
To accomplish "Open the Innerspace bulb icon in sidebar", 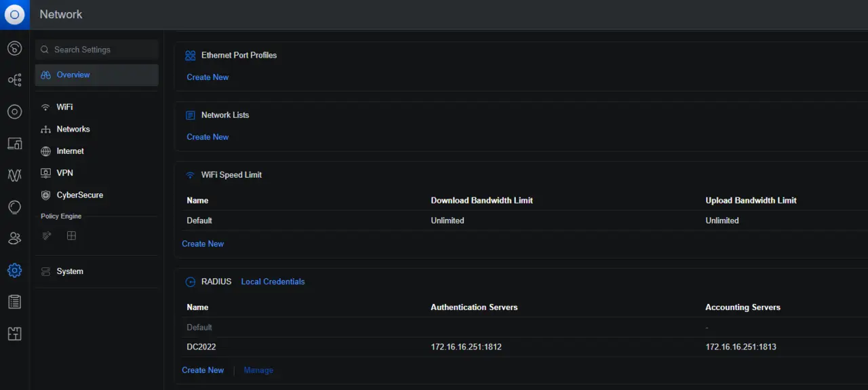I will pyautogui.click(x=14, y=207).
